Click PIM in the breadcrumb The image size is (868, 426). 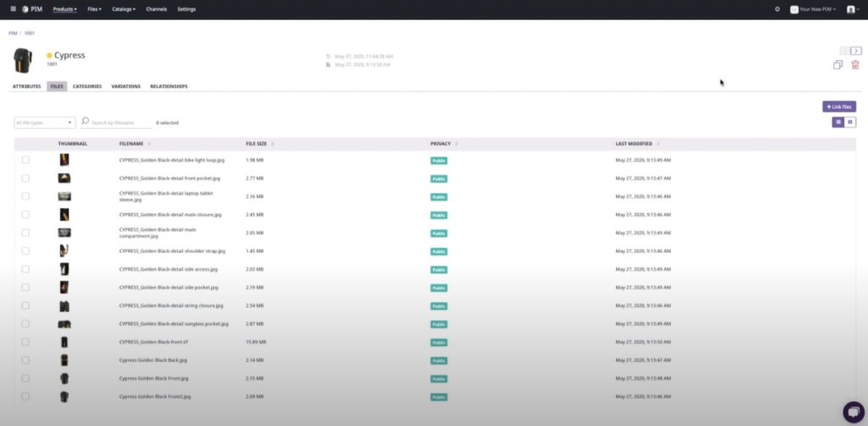coord(13,33)
